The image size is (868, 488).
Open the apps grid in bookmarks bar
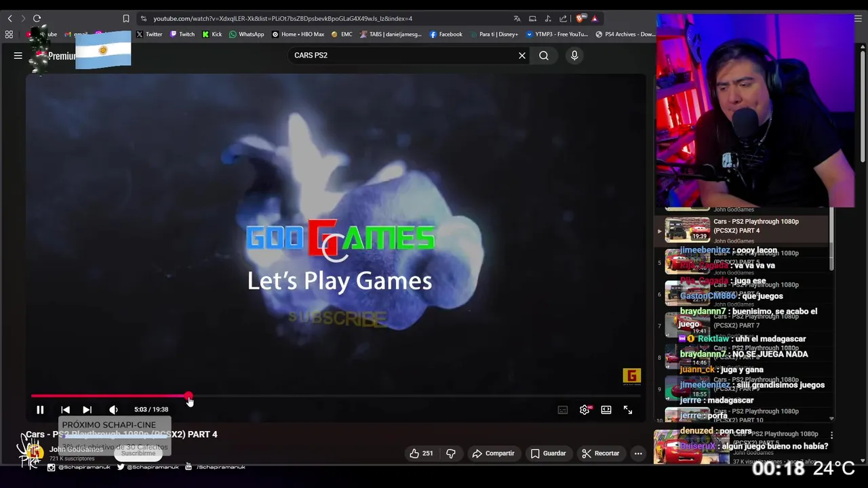click(9, 34)
